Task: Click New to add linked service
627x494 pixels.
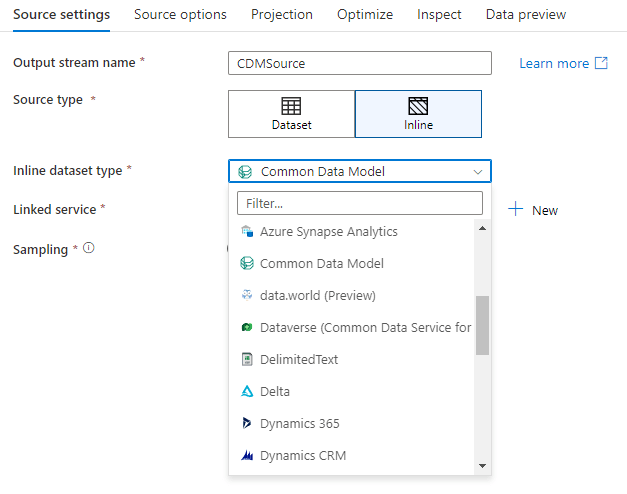Action: coord(533,210)
